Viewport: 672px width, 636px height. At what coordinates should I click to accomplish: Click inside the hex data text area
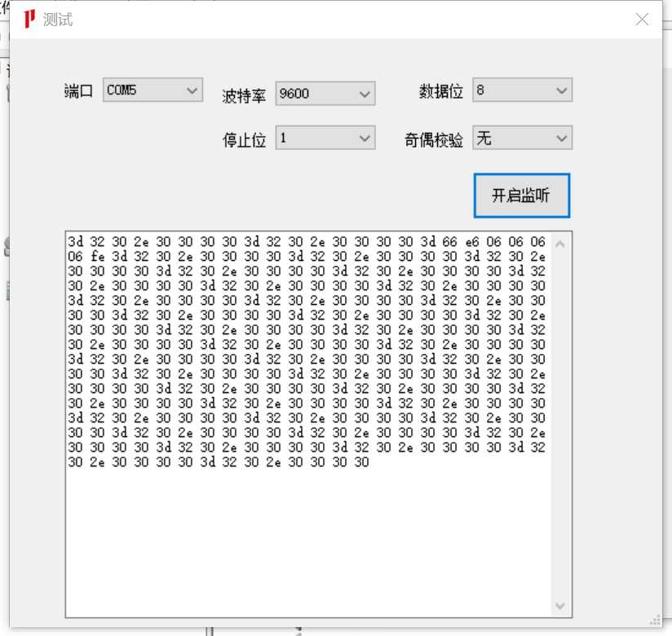pos(308,424)
